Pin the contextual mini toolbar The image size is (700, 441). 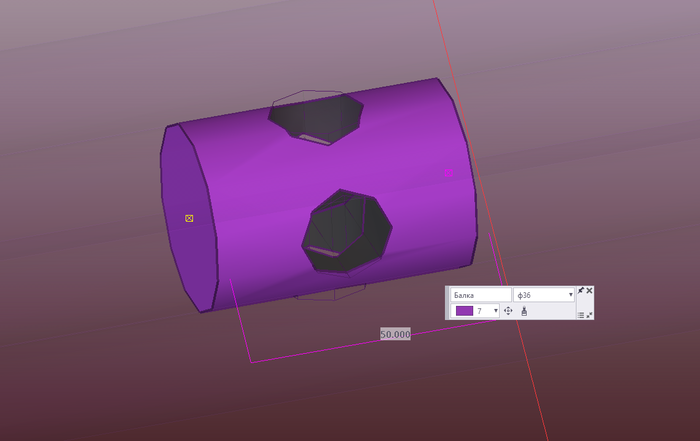[x=581, y=291]
